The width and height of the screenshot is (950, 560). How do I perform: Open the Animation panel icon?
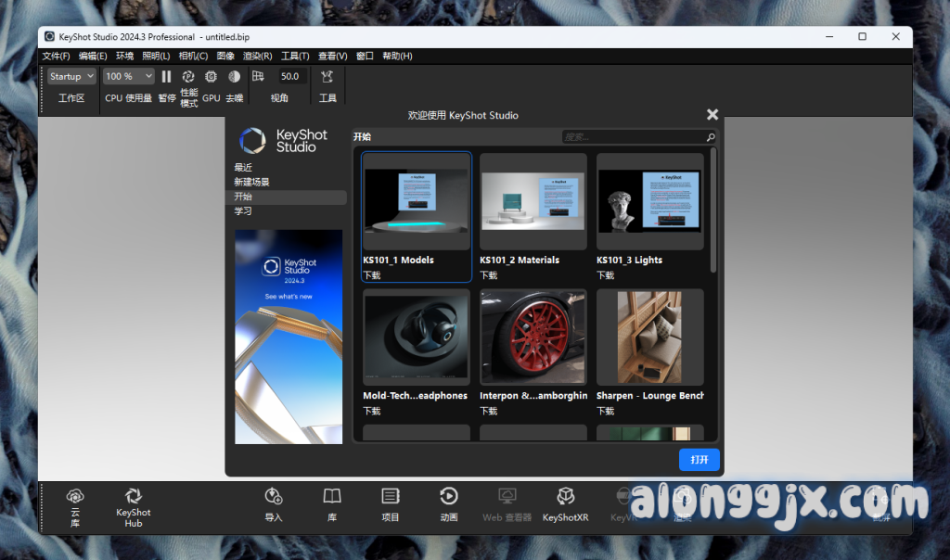pos(449,498)
